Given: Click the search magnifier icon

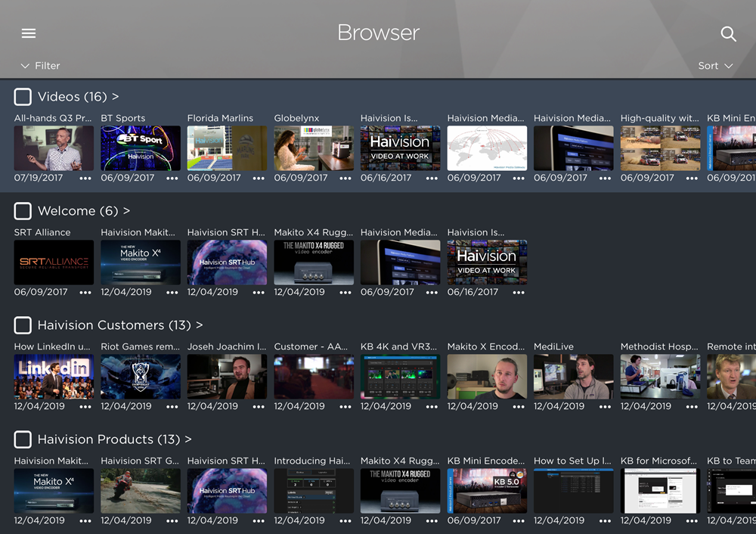Looking at the screenshot, I should (728, 34).
